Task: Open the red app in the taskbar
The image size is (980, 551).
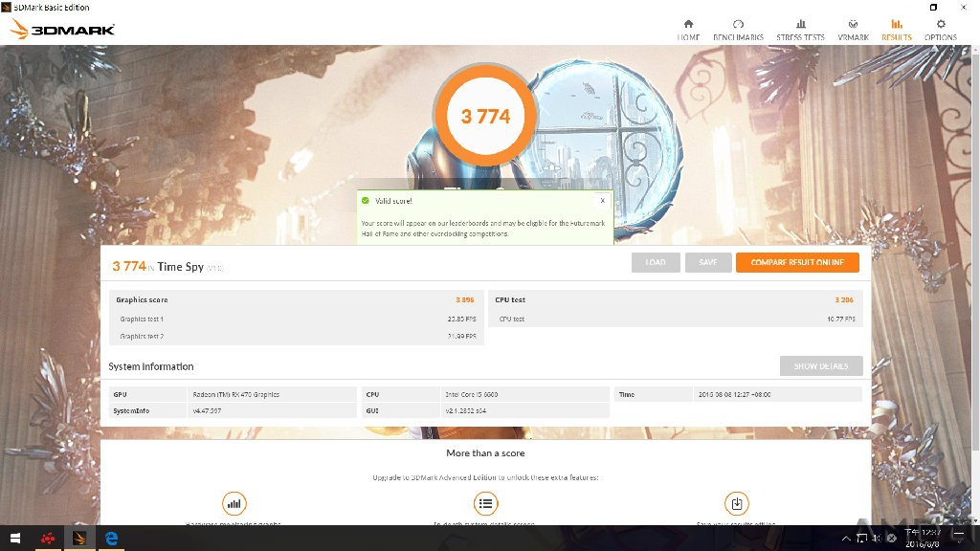Action: [48, 538]
